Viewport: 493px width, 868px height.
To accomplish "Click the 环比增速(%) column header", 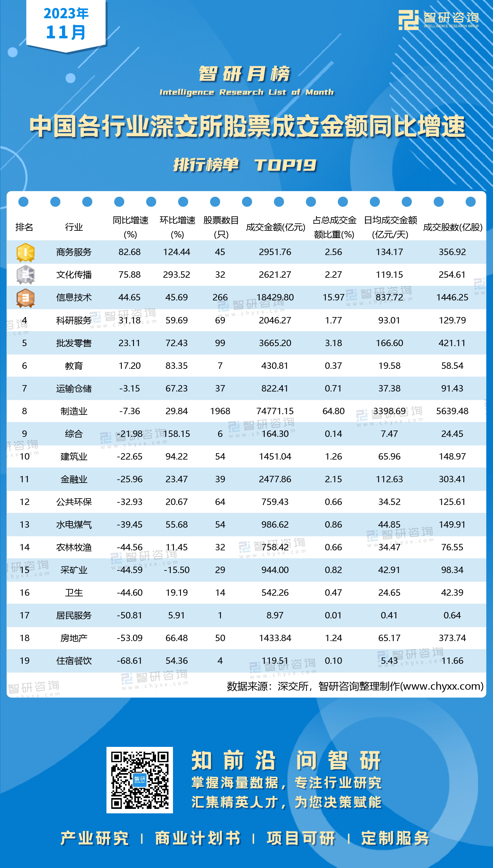I will pos(177,227).
